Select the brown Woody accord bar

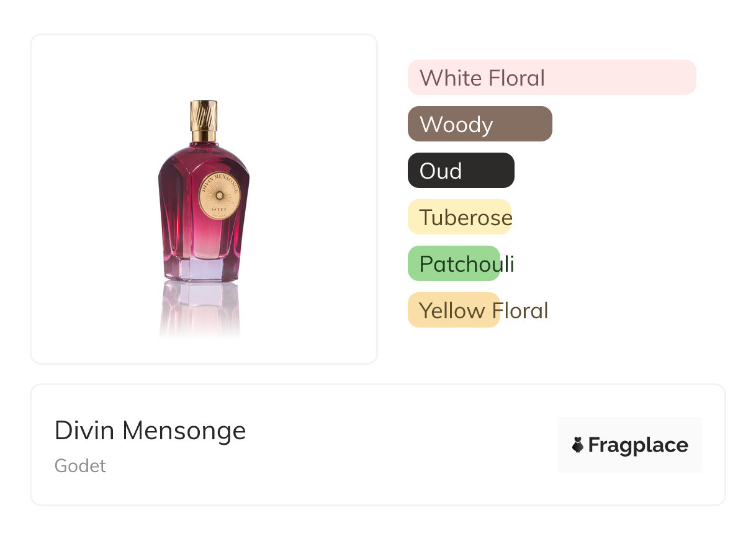(x=479, y=124)
